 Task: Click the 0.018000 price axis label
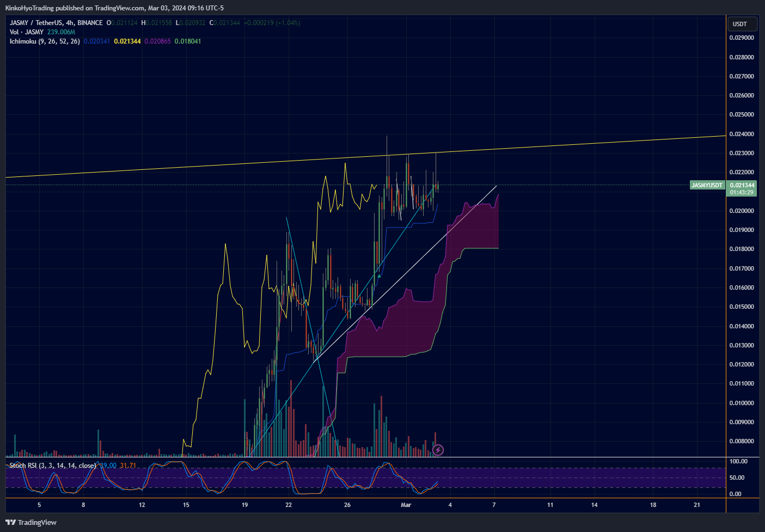coord(742,249)
